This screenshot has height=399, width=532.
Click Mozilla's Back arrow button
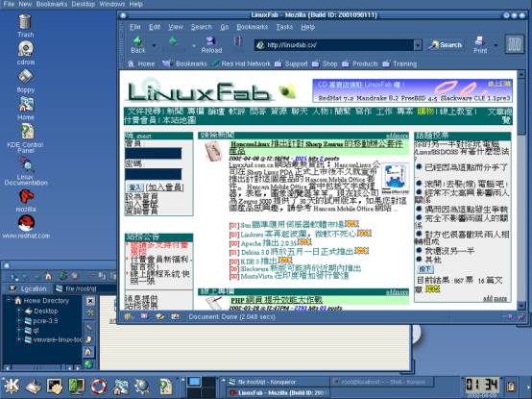(137, 44)
